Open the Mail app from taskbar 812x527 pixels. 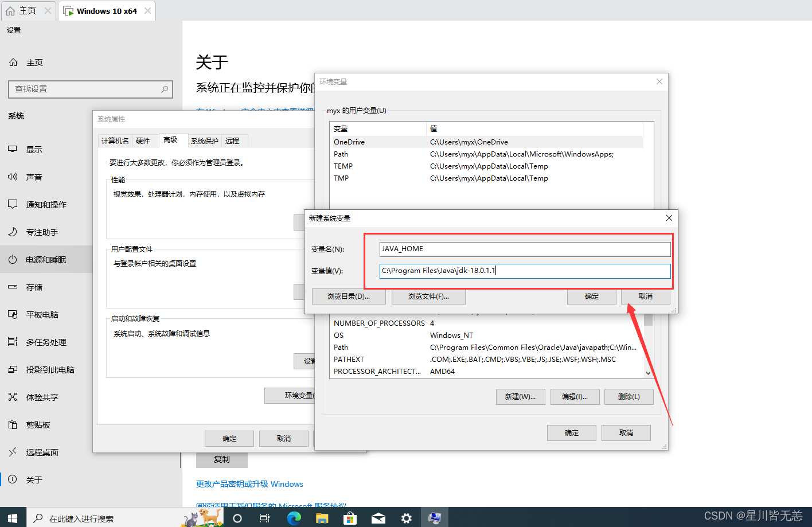point(378,518)
